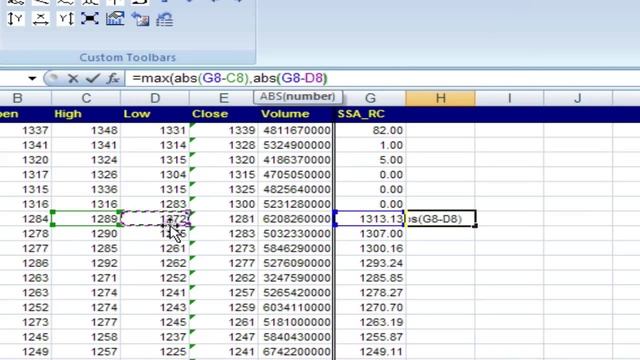
Task: Click the horizontal-arrow X axis icon
Action: [40, 19]
